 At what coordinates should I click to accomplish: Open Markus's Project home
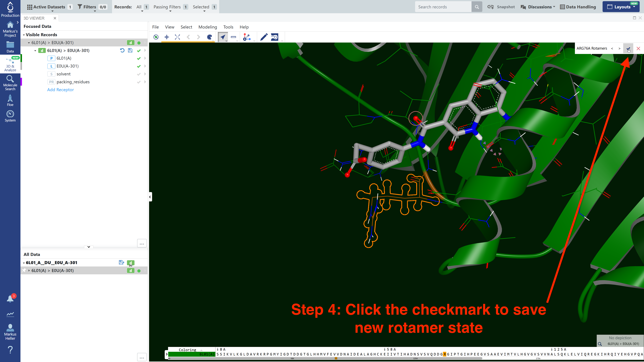point(10,29)
